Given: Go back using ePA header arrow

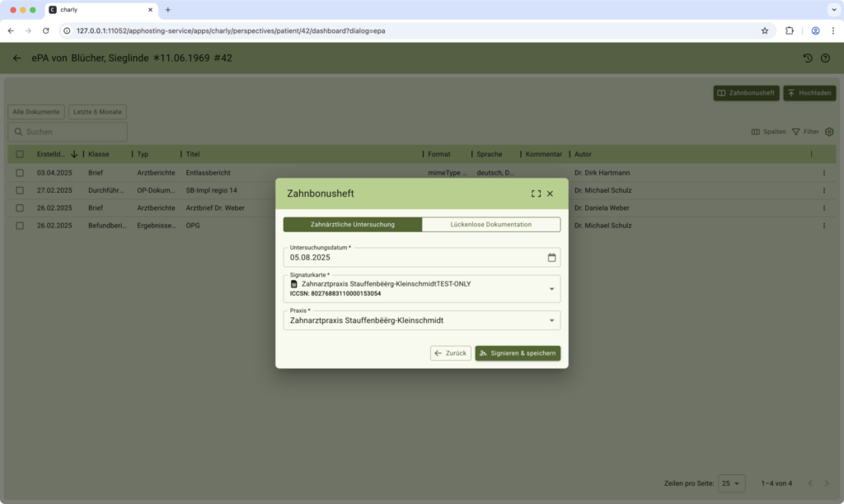Looking at the screenshot, I should coord(16,58).
